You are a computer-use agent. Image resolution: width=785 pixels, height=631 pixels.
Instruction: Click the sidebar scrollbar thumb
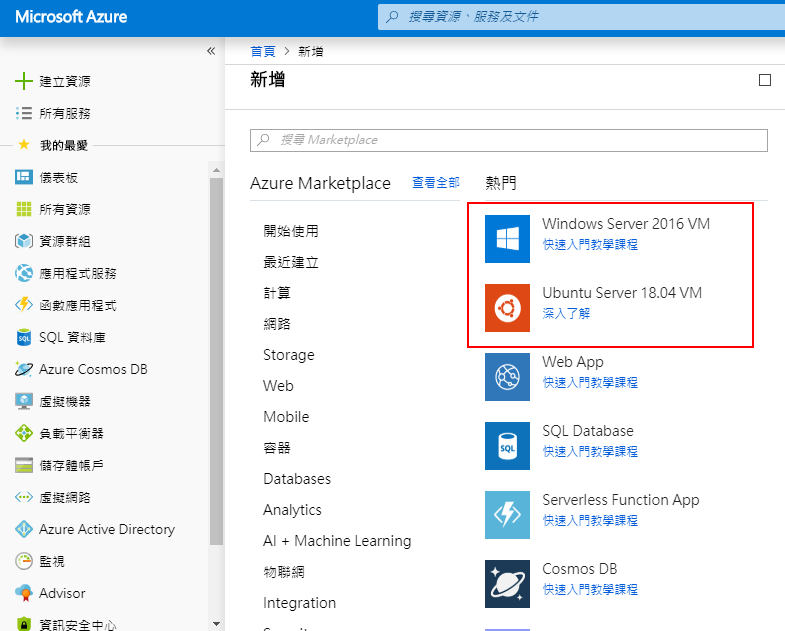(x=216, y=361)
